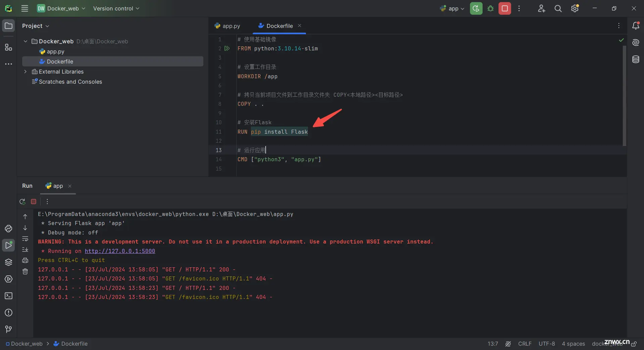Switch to the app.py editor tab
Screen dimensions: 644x350
[227, 26]
